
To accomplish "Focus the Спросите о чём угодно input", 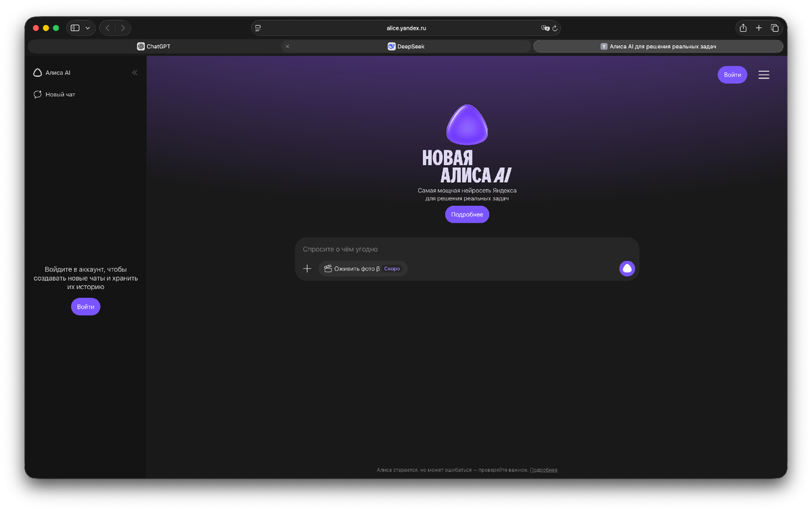I will point(467,249).
